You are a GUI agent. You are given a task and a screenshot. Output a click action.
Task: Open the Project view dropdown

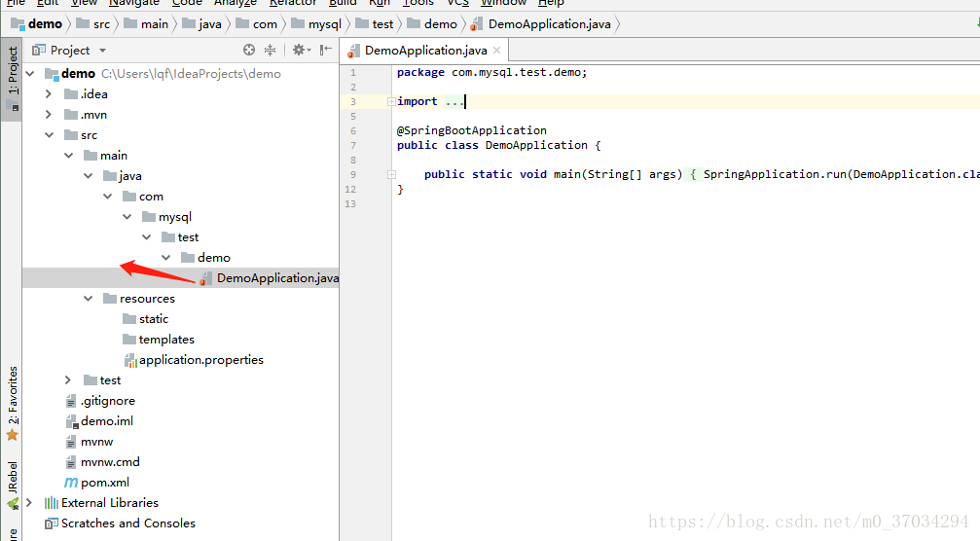(102, 51)
